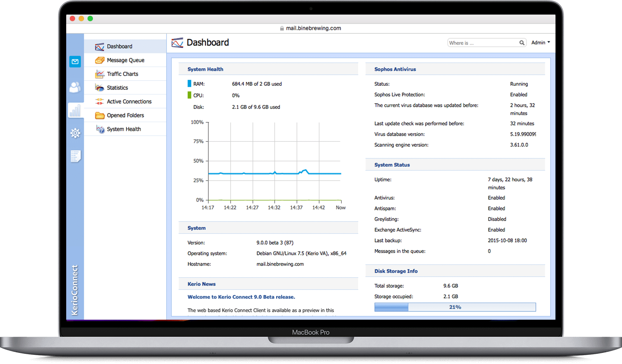Click the operating system Debian value
Viewport: 622px width, 364px height.
tap(301, 253)
